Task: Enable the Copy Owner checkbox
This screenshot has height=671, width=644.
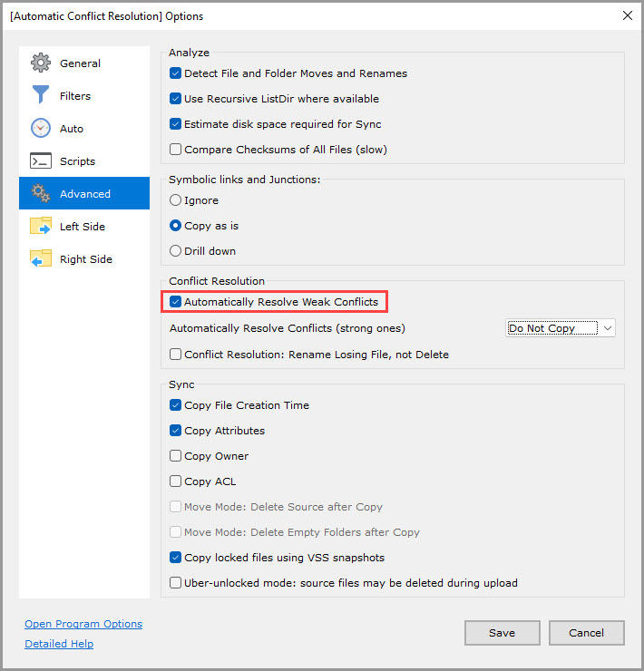Action: (x=175, y=455)
